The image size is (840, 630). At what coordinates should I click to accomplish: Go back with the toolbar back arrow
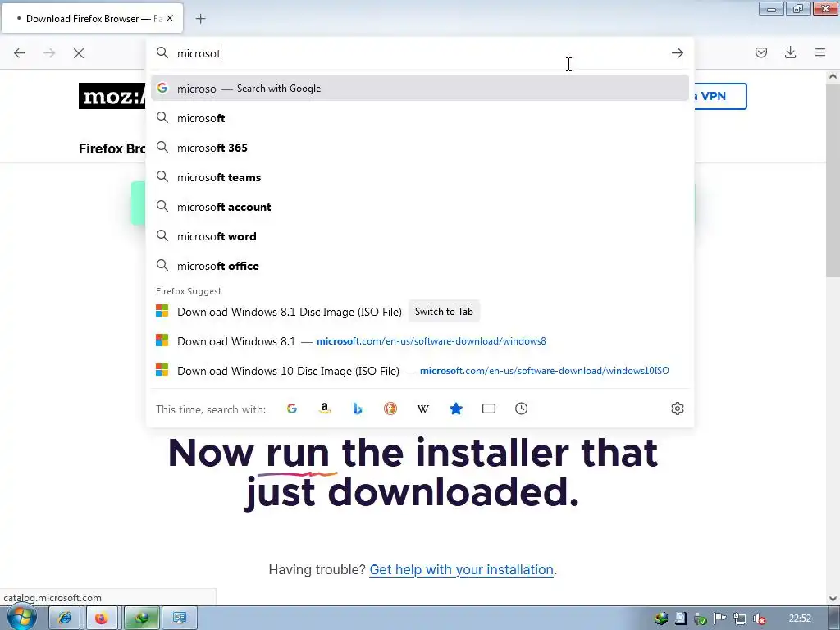tap(20, 53)
